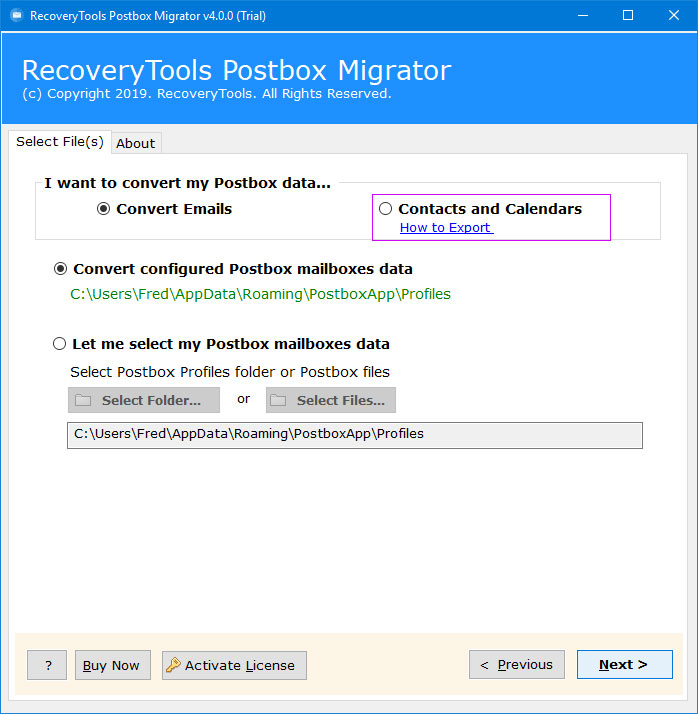
Task: Go back with the Previous button
Action: pos(517,665)
